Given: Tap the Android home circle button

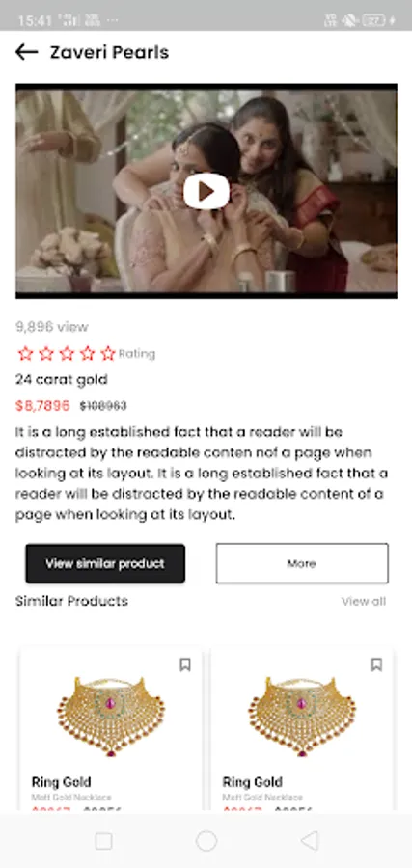Looking at the screenshot, I should click(x=206, y=841).
